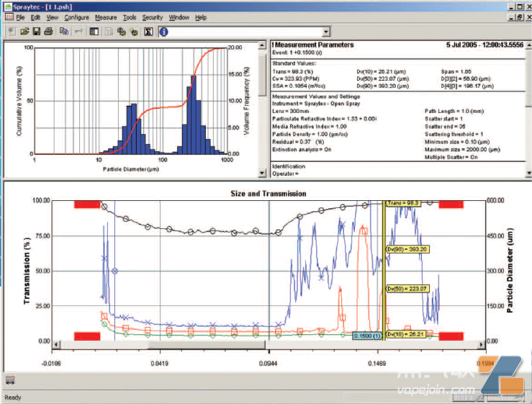Click the Copy toolbar icon

(64, 32)
